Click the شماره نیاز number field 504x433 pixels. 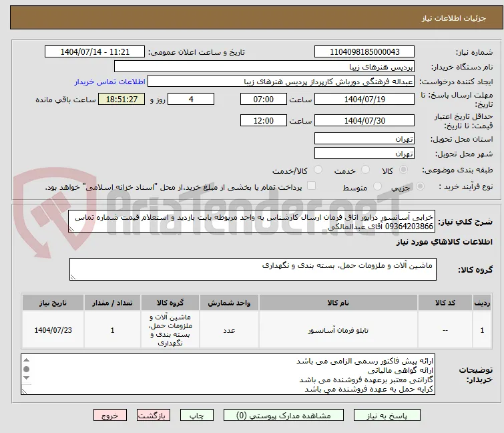point(364,52)
